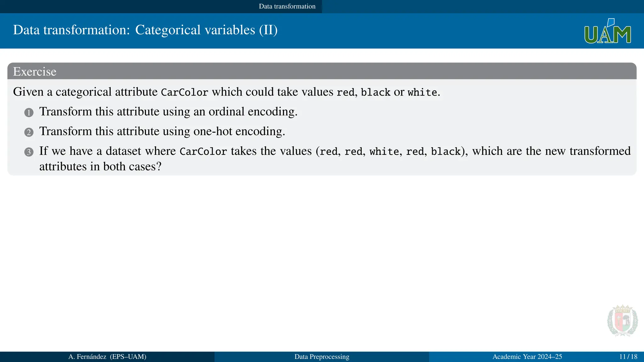The height and width of the screenshot is (362, 644).
Task: Click the text 'Transform this attribute using one-hot encoding.'
Action: point(162,131)
